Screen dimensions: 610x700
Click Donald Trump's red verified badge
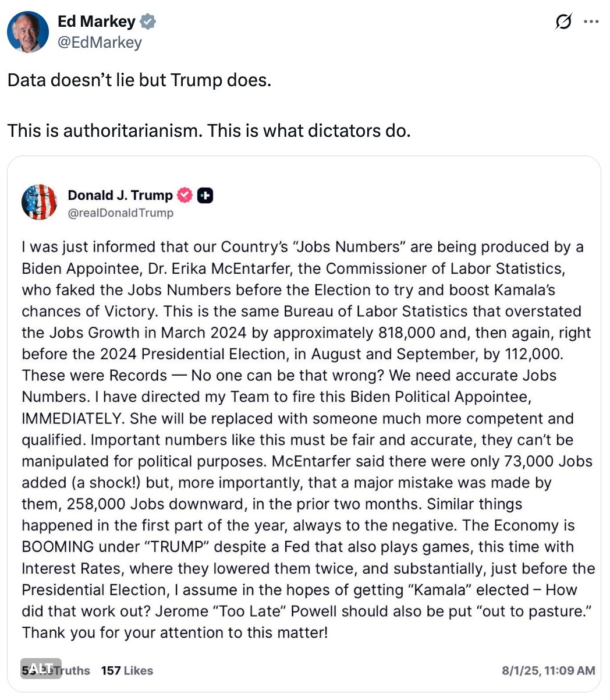tap(184, 195)
